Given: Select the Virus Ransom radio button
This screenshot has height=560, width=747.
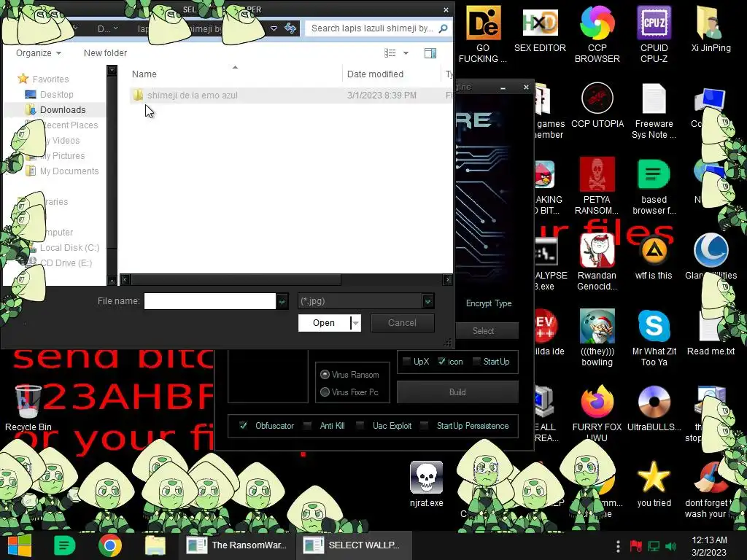Looking at the screenshot, I should 325,375.
